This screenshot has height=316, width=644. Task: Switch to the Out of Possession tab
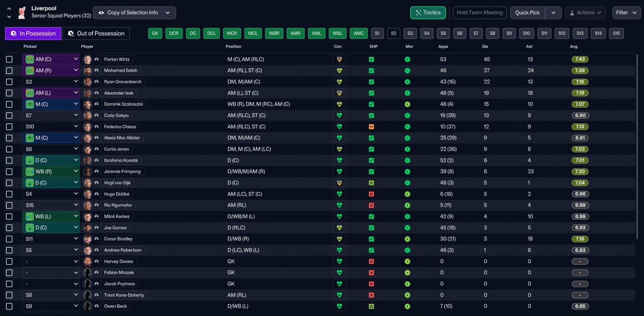coord(96,34)
